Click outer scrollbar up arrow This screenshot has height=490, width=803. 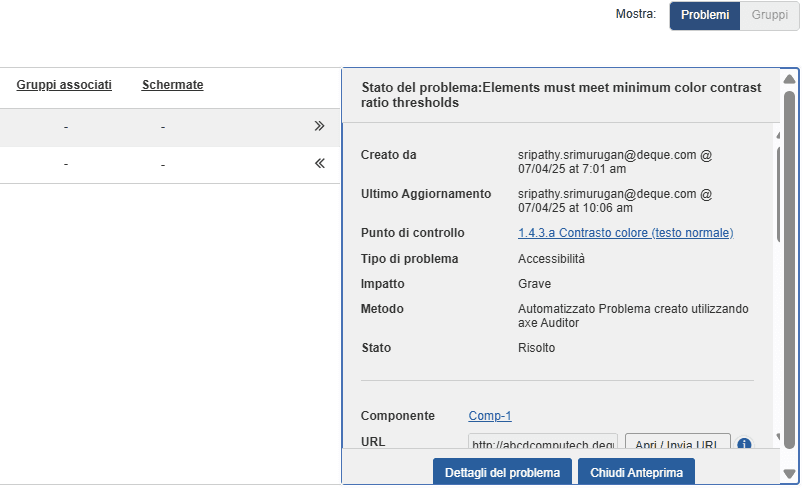coord(789,79)
